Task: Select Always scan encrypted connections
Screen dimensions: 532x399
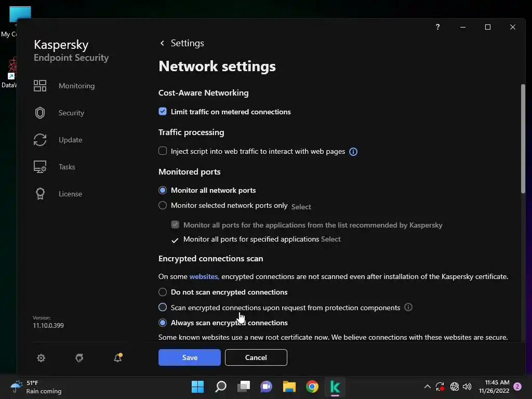Action: click(163, 322)
